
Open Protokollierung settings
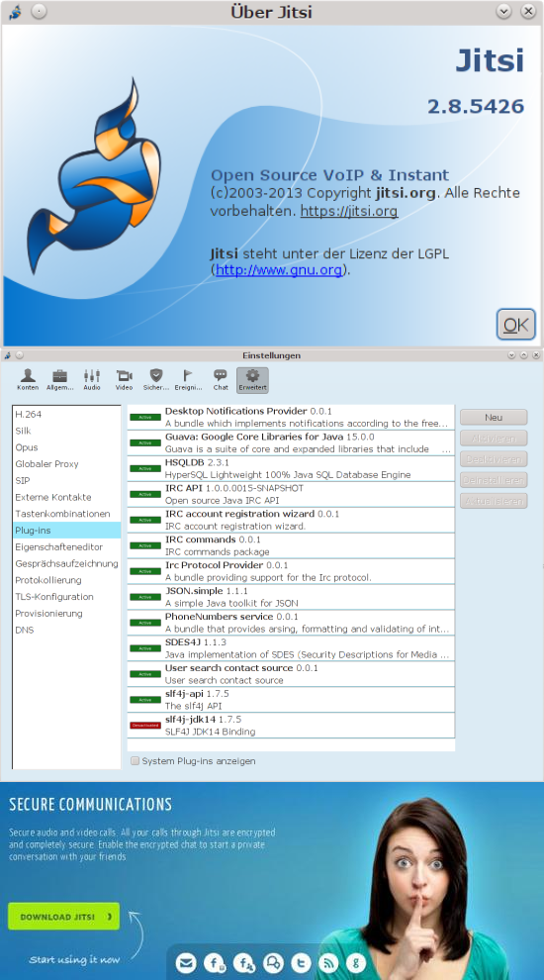pyautogui.click(x=66, y=580)
